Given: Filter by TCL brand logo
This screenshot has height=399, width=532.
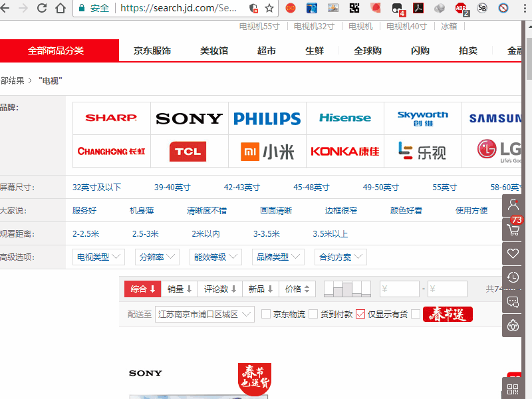Looking at the screenshot, I should tap(190, 152).
